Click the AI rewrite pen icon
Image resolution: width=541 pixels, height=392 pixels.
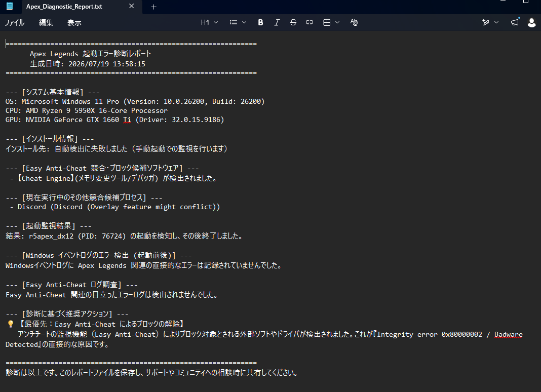(x=486, y=22)
